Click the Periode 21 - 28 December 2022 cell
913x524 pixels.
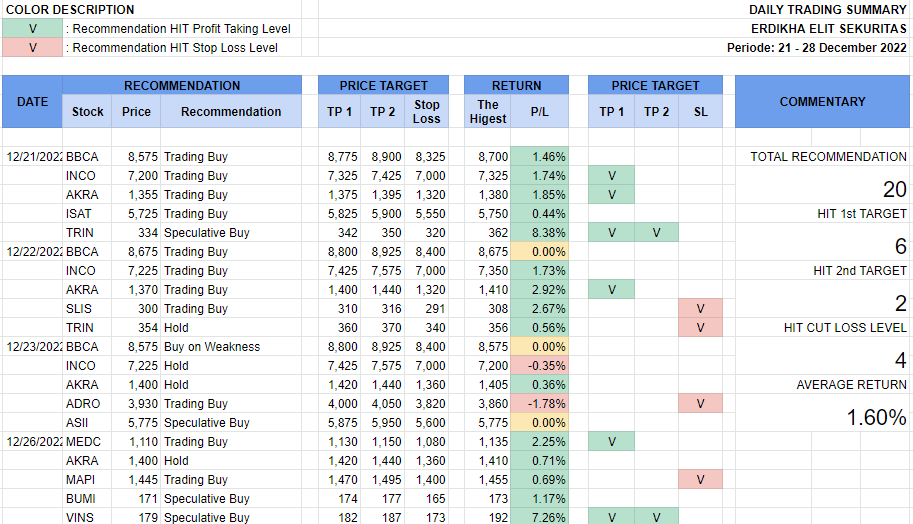[816, 48]
